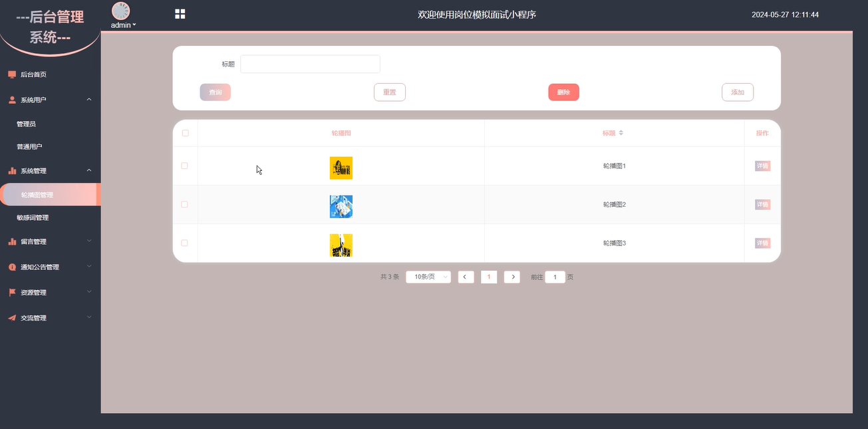Viewport: 868px width, 429px height.
Task: Go to next page arrow
Action: (511, 277)
